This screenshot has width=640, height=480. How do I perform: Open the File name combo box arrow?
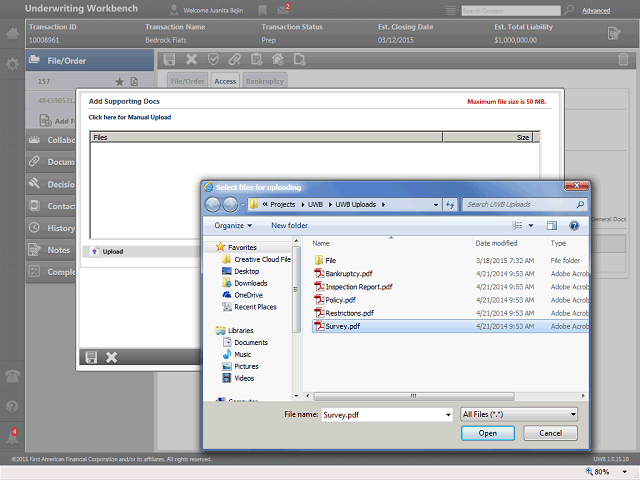[x=448, y=415]
